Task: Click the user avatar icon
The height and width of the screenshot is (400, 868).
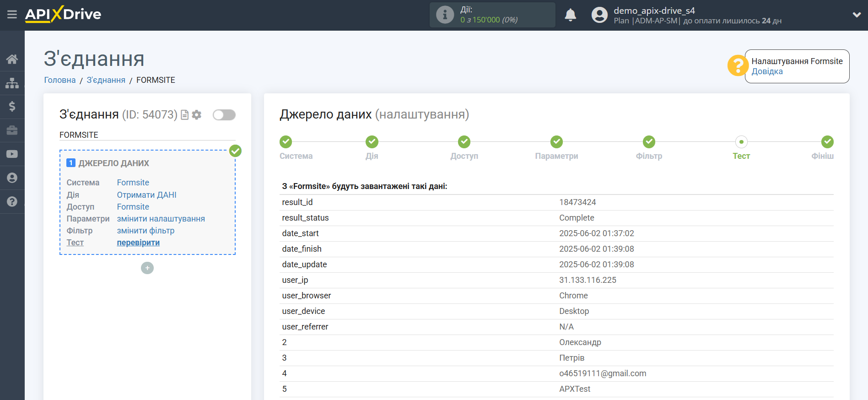Action: coord(599,15)
